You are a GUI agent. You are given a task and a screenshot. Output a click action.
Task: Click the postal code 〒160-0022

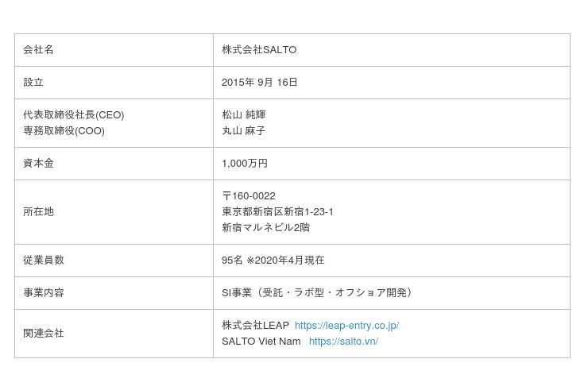pyautogui.click(x=249, y=196)
